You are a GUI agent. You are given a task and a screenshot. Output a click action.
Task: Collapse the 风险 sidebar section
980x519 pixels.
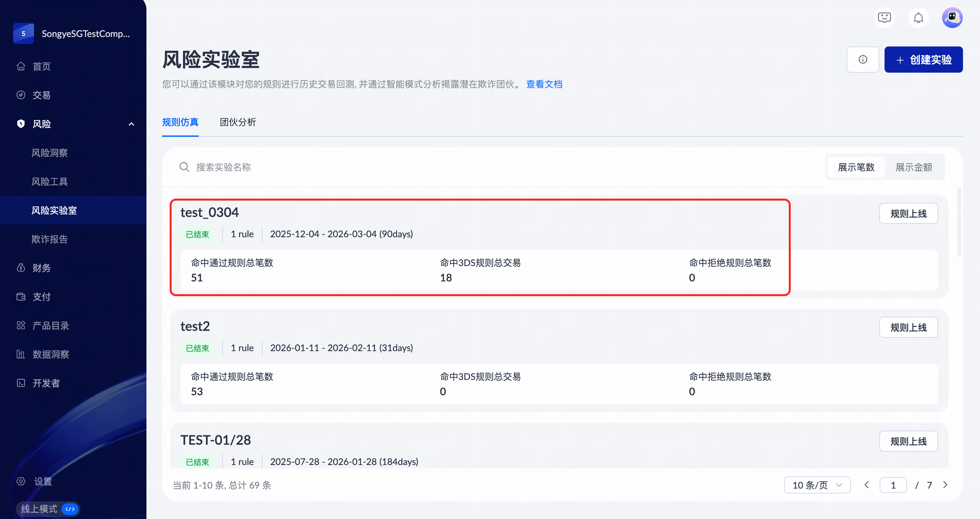click(131, 124)
